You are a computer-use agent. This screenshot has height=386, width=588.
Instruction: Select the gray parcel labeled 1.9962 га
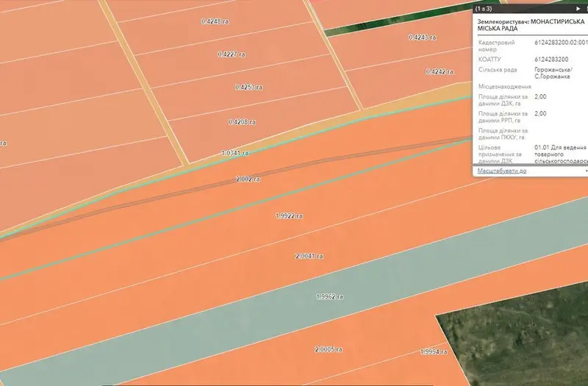pyautogui.click(x=329, y=297)
